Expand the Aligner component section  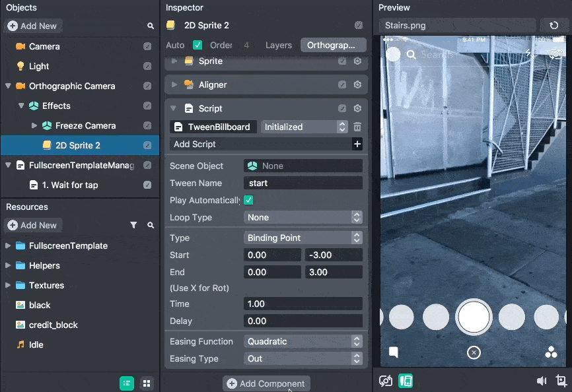pos(174,84)
